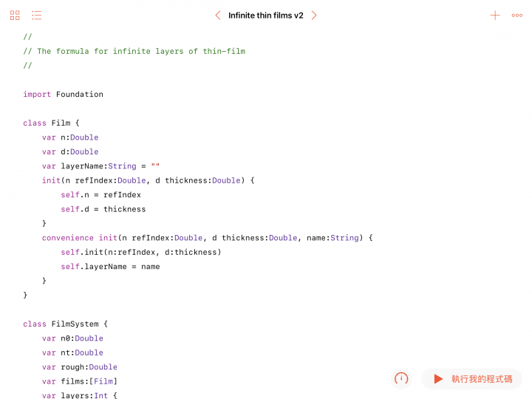This screenshot has width=532, height=399.
Task: Click the var n0:Double line
Action: point(72,338)
